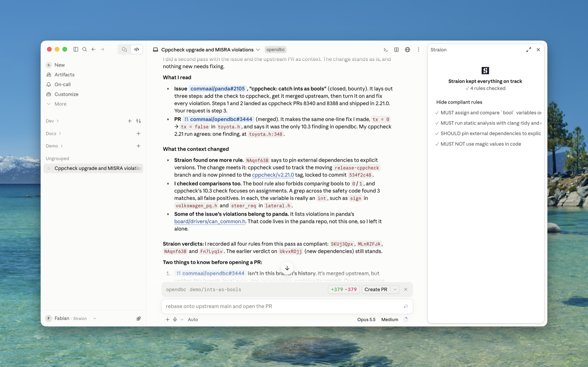
Task: Expand the Dev group
Action: tap(52, 121)
